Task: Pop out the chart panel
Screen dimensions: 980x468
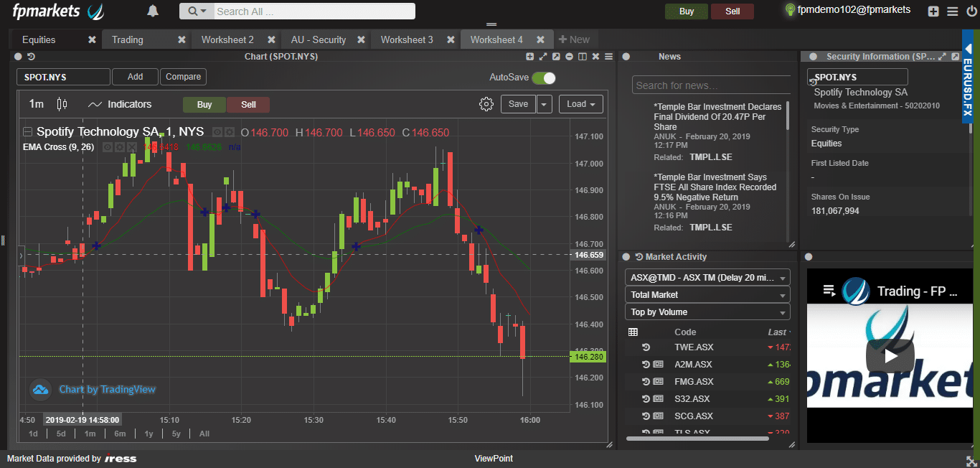Action: 556,57
